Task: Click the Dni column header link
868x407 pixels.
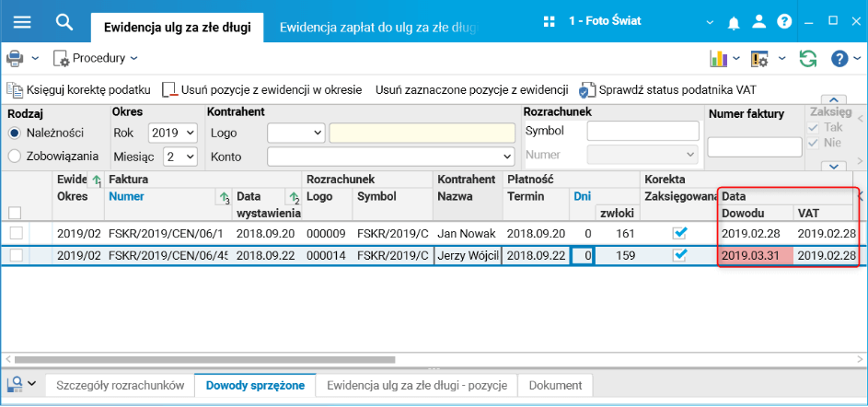Action: pyautogui.click(x=582, y=196)
